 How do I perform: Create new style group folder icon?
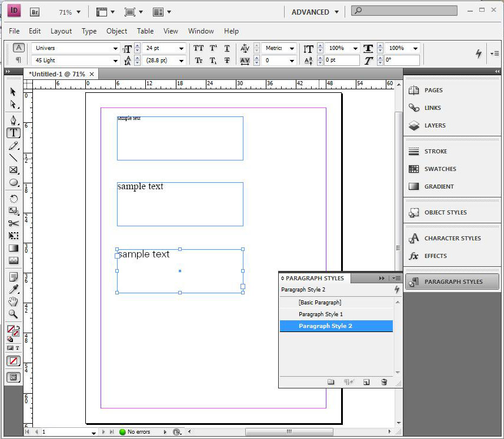(331, 382)
